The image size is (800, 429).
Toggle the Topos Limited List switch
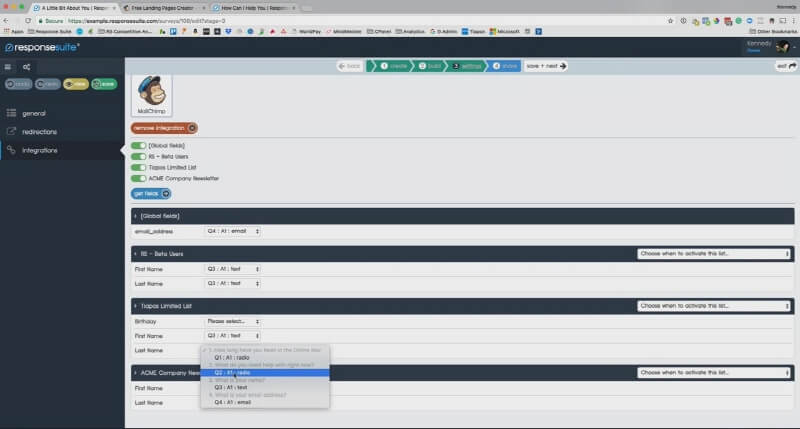pos(138,167)
